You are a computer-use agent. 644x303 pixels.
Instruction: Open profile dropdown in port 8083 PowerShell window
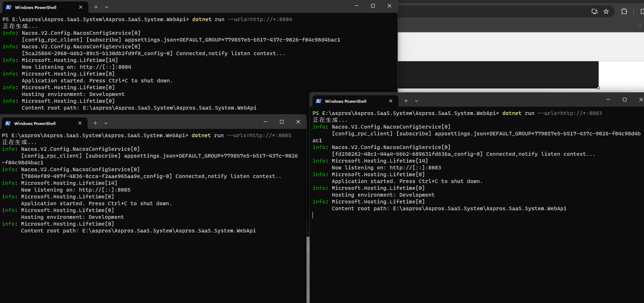417,101
